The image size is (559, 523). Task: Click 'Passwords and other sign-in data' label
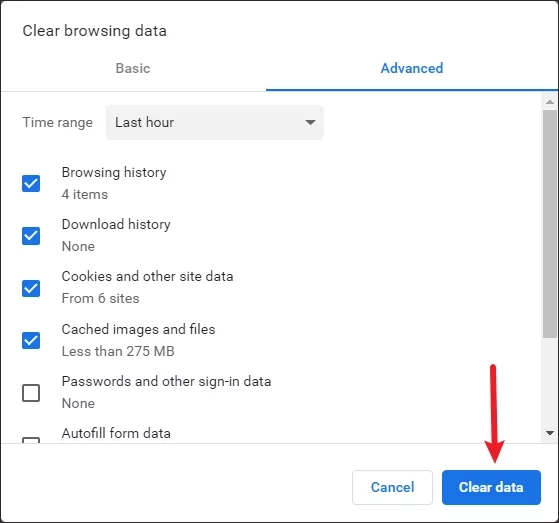pos(166,381)
